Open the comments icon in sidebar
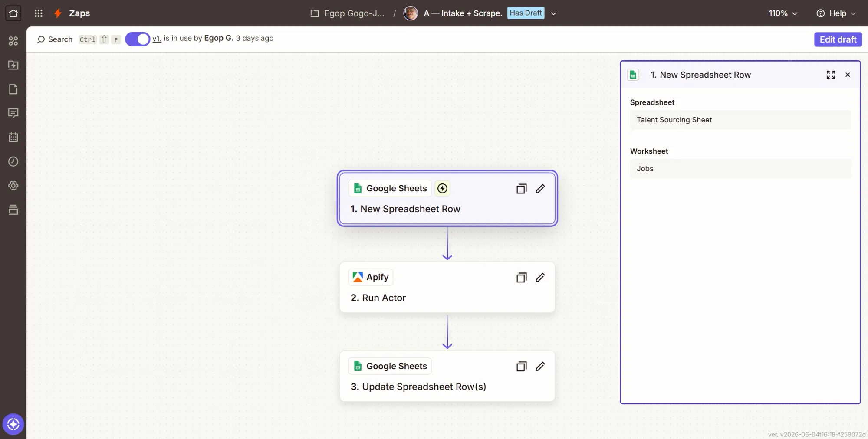The height and width of the screenshot is (439, 868). 13,113
